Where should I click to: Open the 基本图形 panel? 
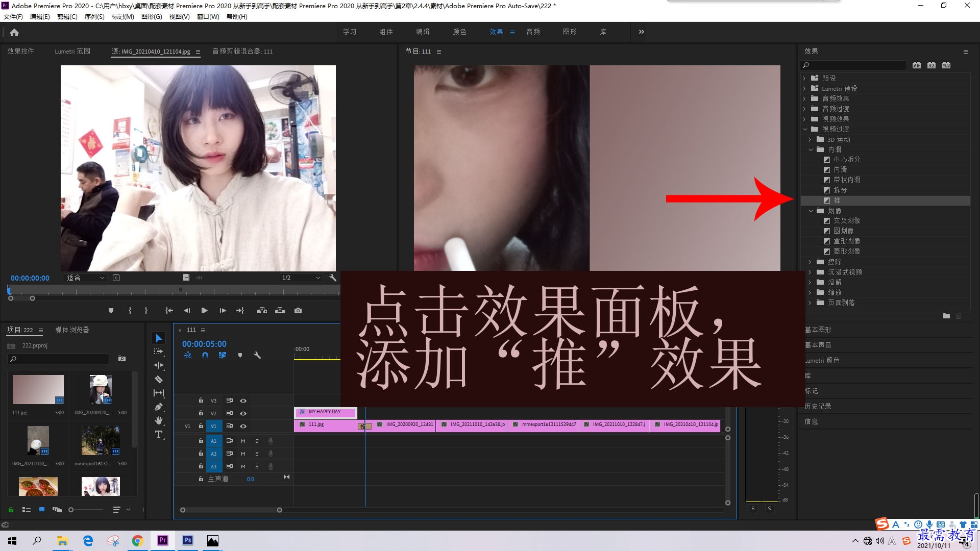point(818,330)
